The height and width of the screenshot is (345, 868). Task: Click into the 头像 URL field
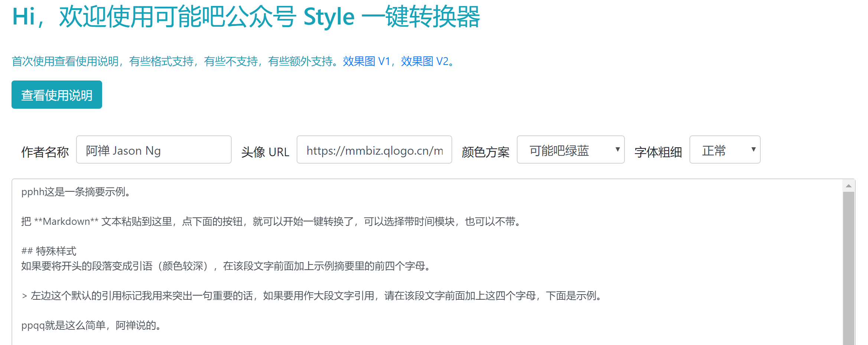click(374, 150)
